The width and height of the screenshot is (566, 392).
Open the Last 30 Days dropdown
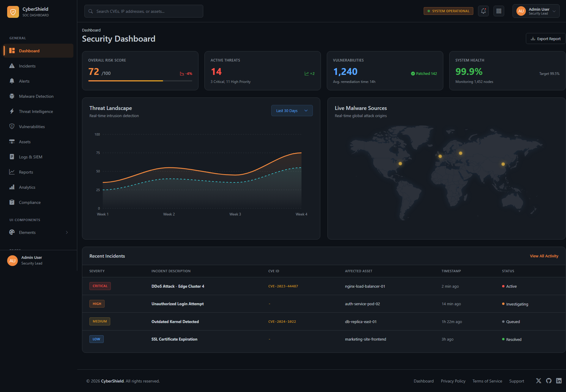(292, 111)
